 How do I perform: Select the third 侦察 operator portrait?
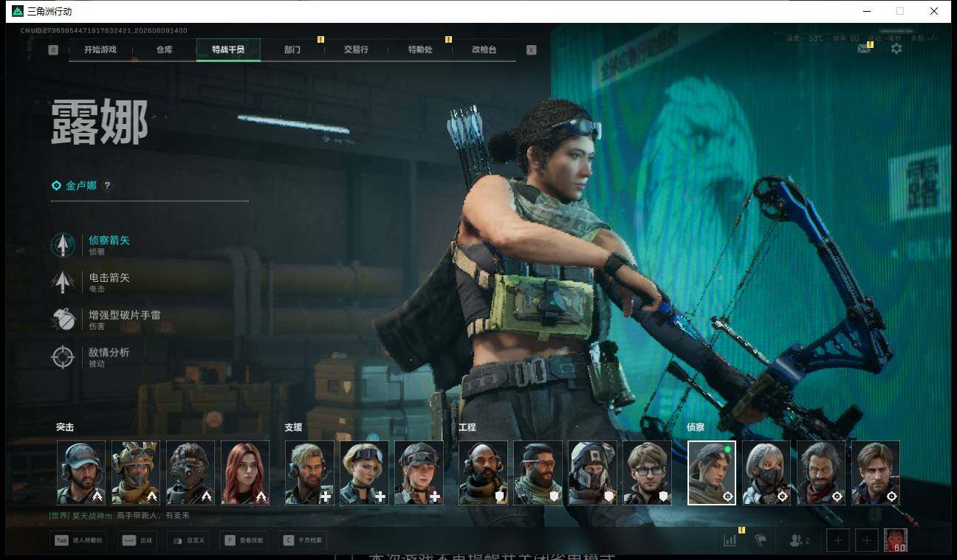(821, 473)
